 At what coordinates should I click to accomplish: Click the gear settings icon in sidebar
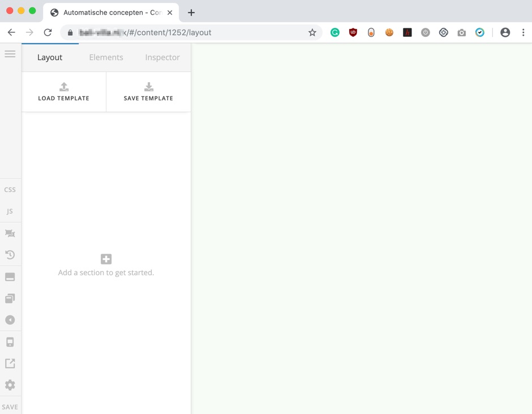10,385
